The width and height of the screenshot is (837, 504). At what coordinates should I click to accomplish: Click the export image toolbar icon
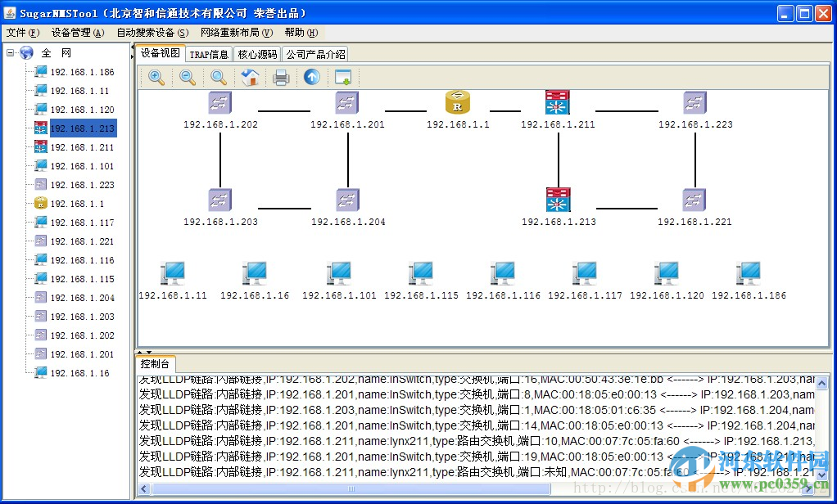pyautogui.click(x=342, y=77)
